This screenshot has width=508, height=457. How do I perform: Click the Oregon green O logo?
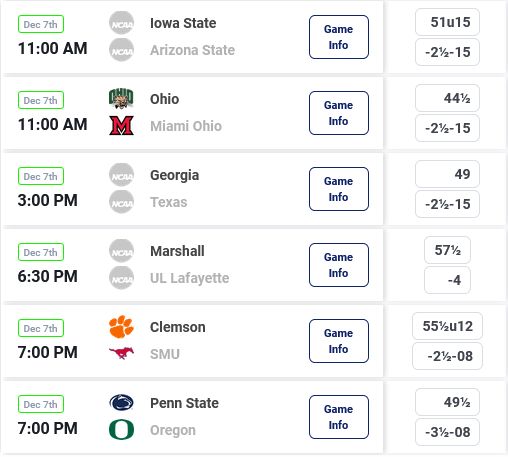(121, 430)
